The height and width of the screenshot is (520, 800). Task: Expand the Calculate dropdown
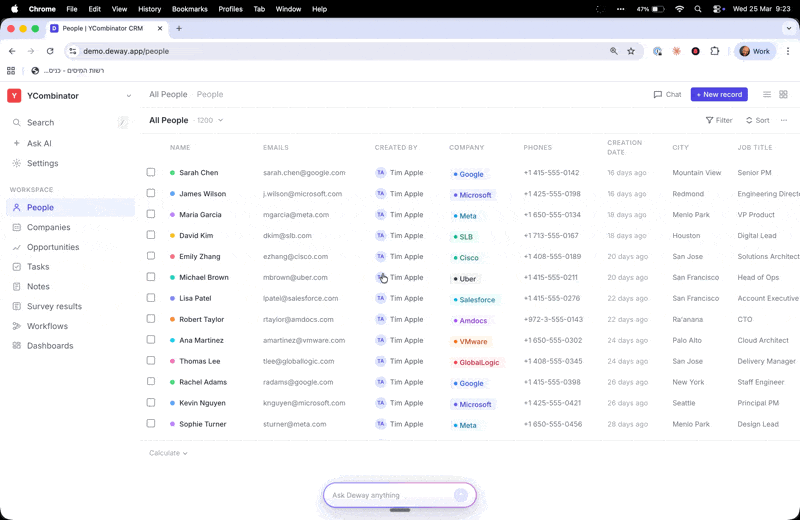pyautogui.click(x=168, y=453)
